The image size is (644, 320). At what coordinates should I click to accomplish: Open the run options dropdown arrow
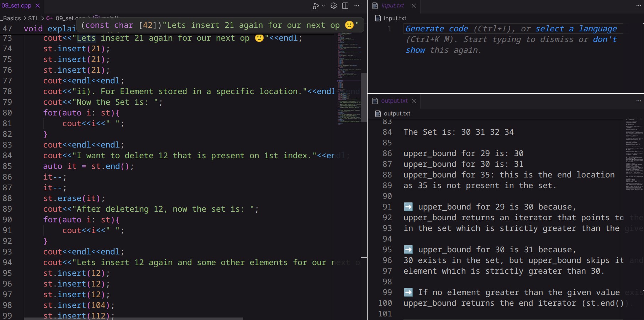[323, 6]
